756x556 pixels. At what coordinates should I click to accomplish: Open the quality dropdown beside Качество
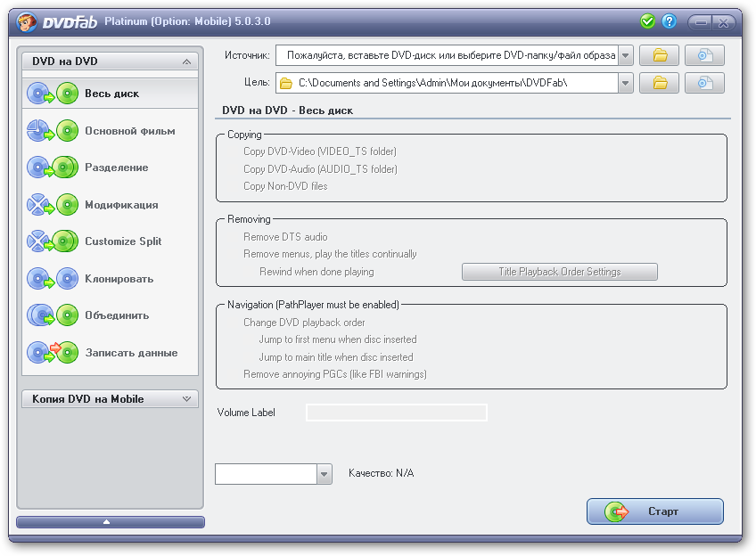pos(325,474)
